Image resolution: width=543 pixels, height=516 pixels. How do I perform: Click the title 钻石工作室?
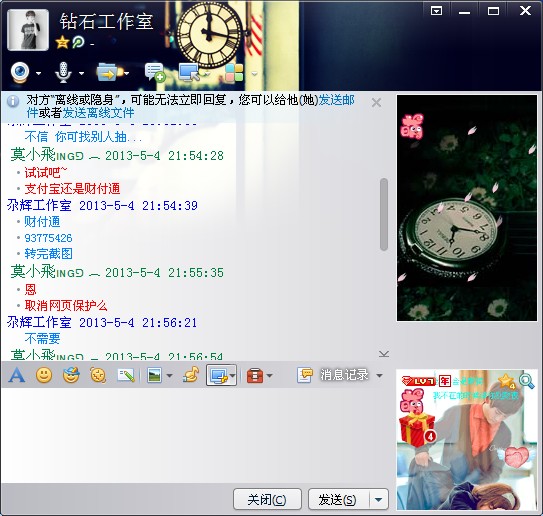pyautogui.click(x=106, y=21)
